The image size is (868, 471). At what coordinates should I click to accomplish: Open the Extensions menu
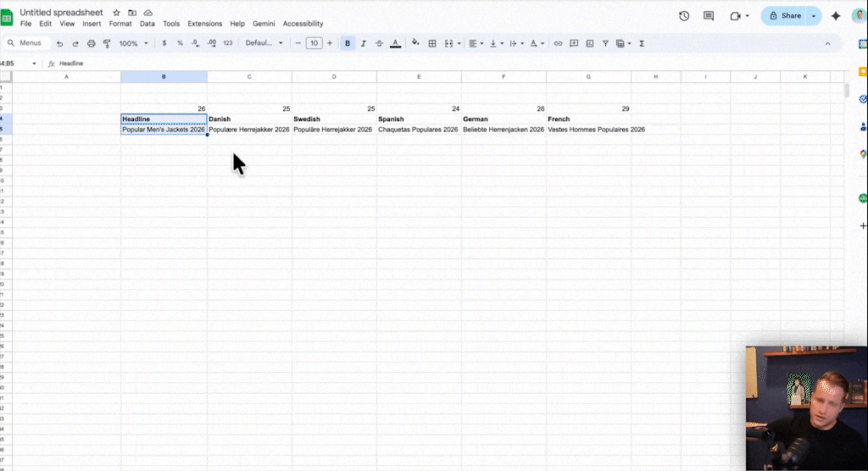coord(204,24)
